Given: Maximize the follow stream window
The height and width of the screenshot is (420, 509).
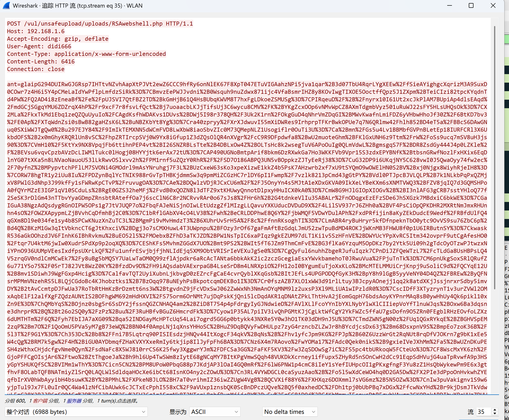Looking at the screenshot, I should (x=471, y=6).
